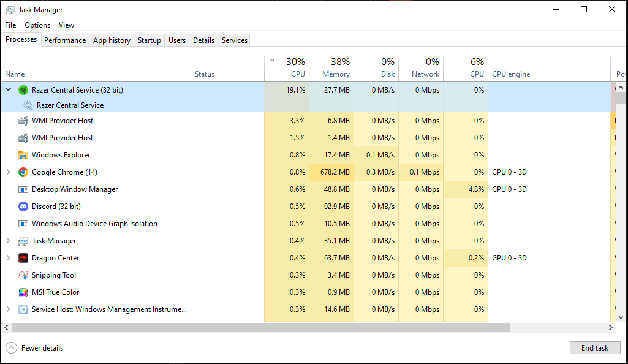Click the Dragon Center icon
The height and width of the screenshot is (364, 628).
23,258
